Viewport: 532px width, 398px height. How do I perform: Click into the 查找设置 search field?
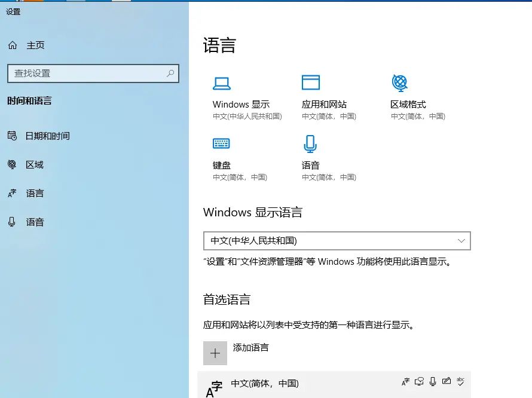93,74
